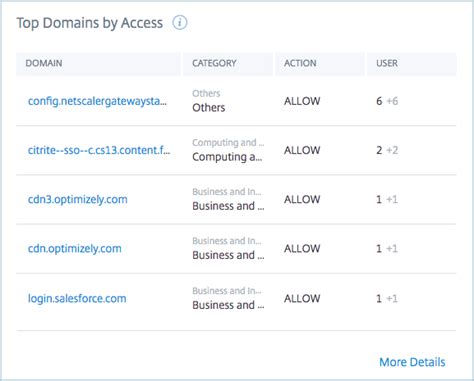This screenshot has width=474, height=381.
Task: Open the cdn.optimizely.com domain link
Action: pos(74,249)
